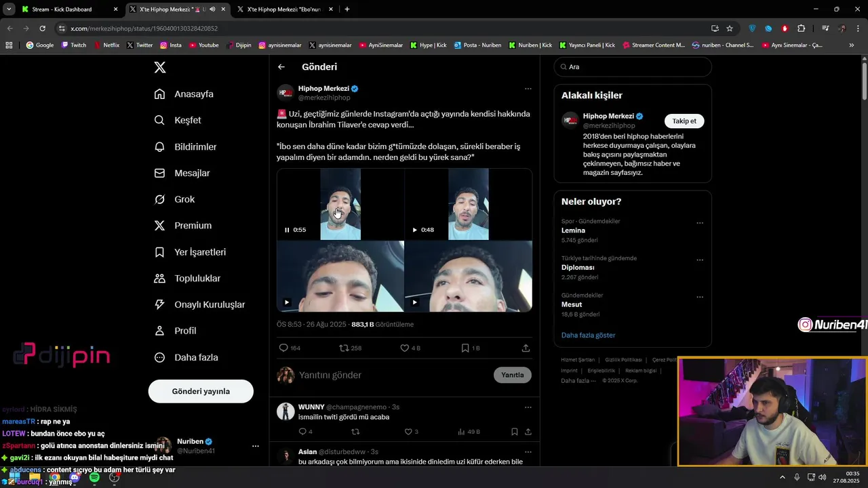Viewport: 868px width, 488px height.
Task: Open a new browser tab
Action: coord(347,9)
